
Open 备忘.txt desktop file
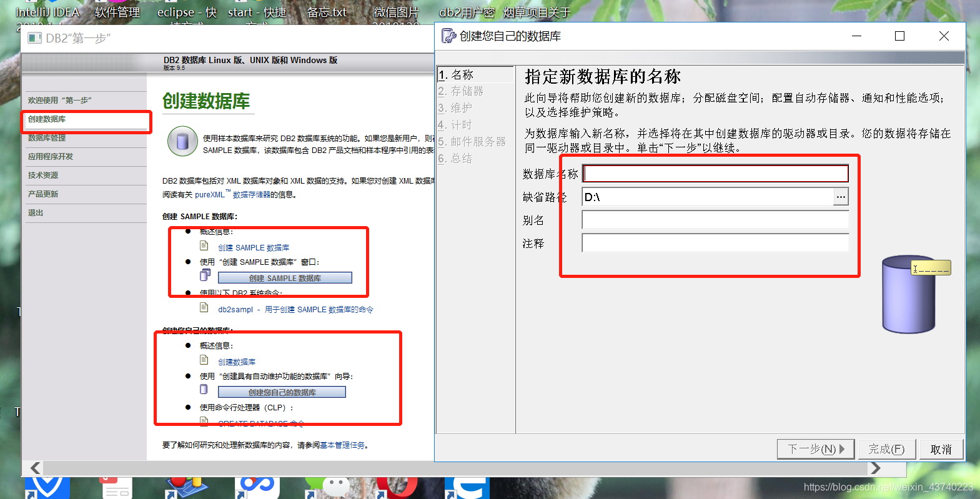[327, 12]
